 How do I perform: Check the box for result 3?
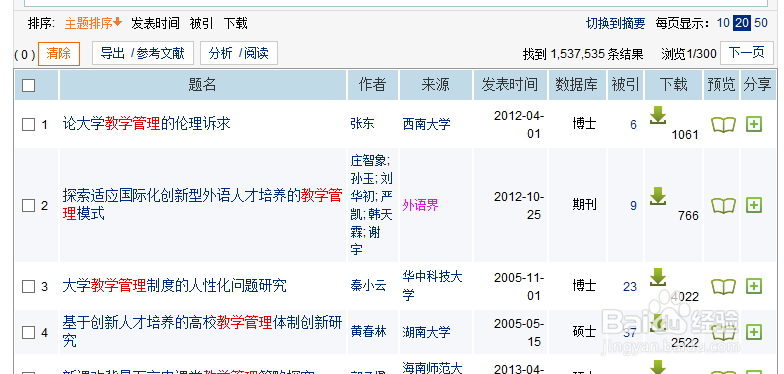[28, 286]
